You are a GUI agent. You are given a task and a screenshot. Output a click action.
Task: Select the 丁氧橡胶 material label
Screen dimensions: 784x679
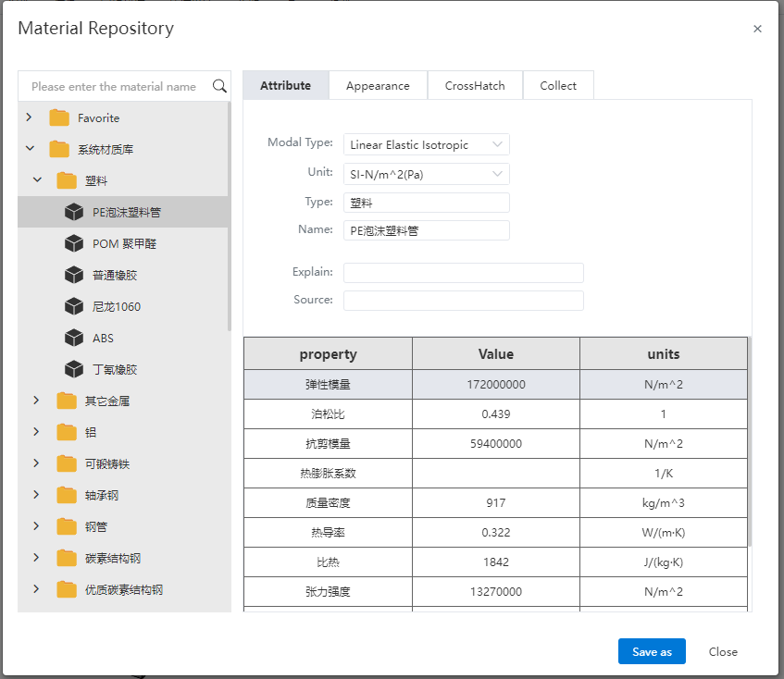tap(115, 370)
